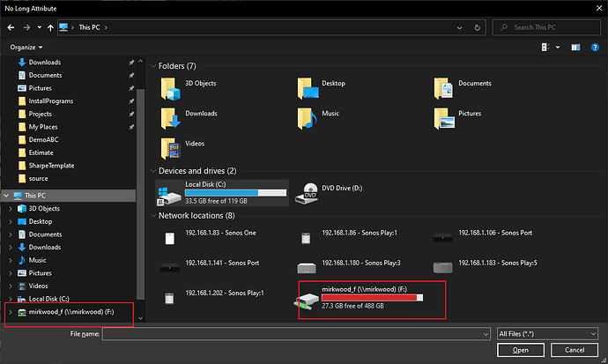Select the Local Disk (C:) drive
This screenshot has height=364, width=608.
pos(222,191)
